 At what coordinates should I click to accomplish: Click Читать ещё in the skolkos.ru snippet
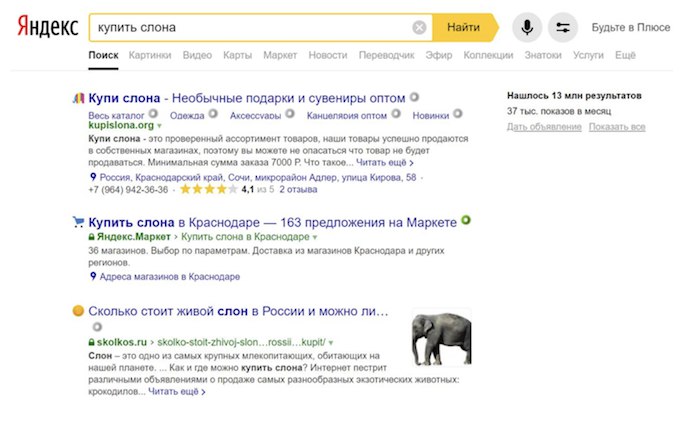point(177,392)
